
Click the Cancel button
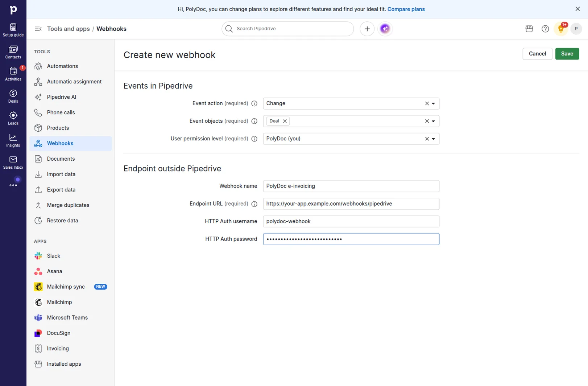(537, 54)
